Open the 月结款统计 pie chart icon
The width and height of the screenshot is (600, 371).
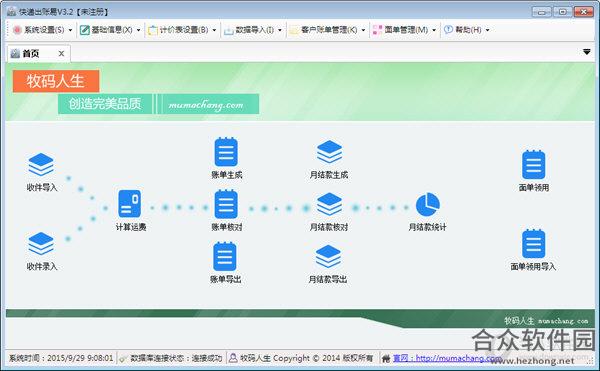pos(427,204)
